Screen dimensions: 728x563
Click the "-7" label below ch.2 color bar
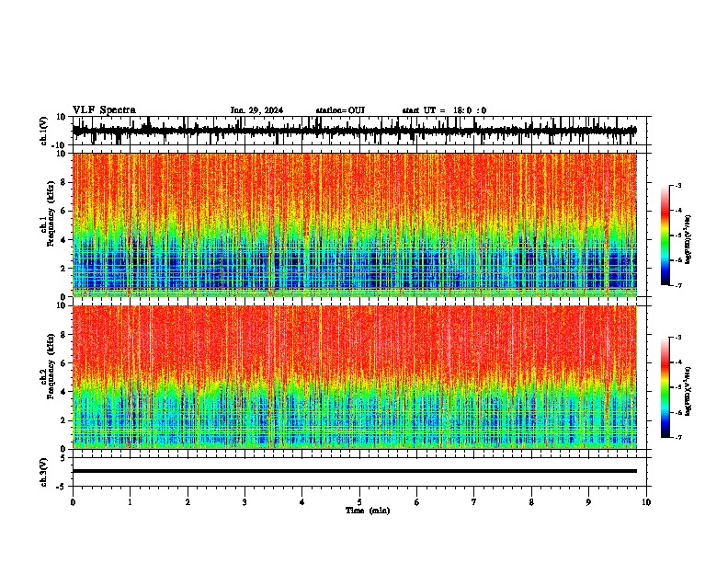677,438
